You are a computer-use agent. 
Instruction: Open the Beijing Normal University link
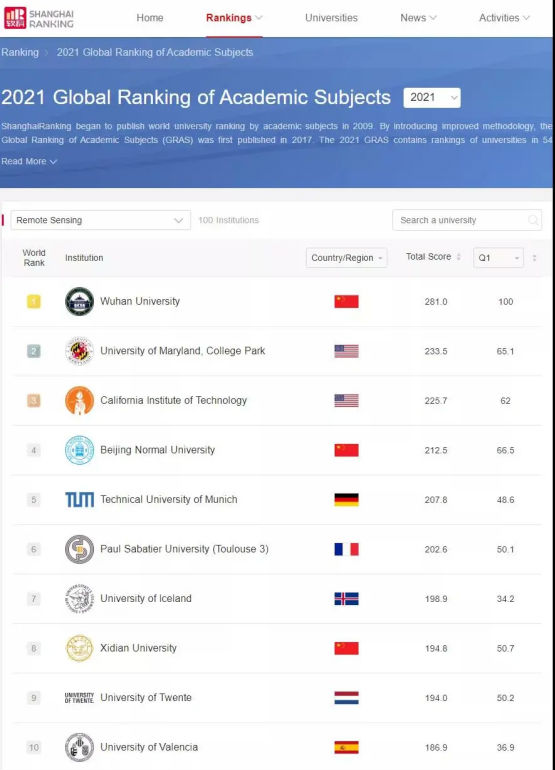click(x=157, y=450)
